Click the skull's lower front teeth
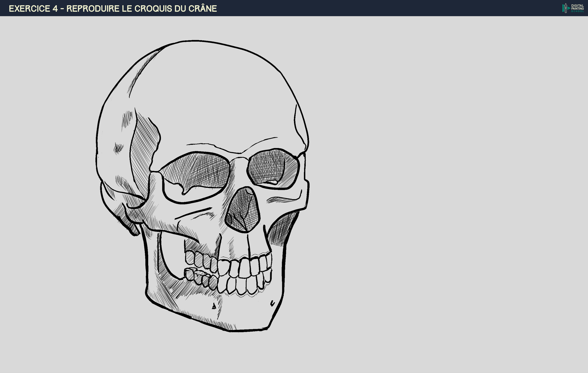Screen dimensions: 588x373 pos(241,286)
